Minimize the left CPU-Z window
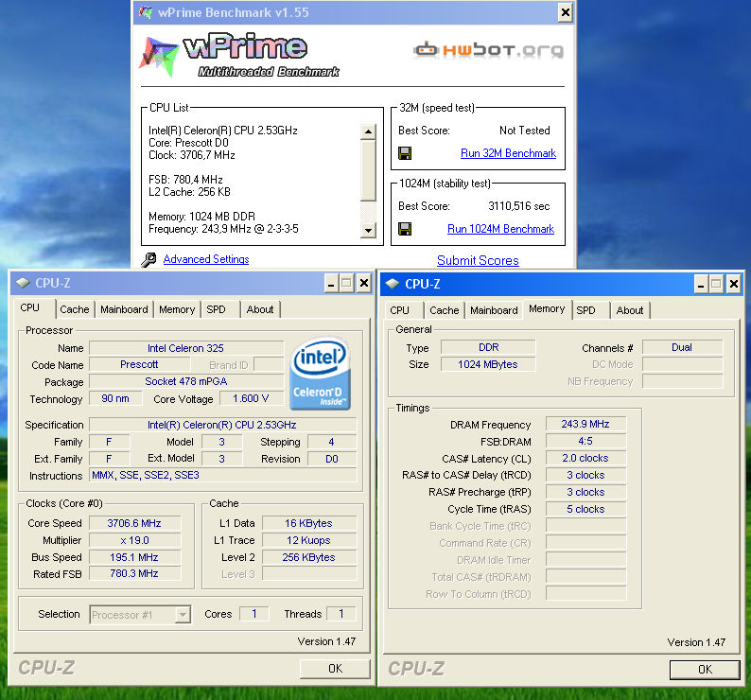751x700 pixels. [330, 284]
